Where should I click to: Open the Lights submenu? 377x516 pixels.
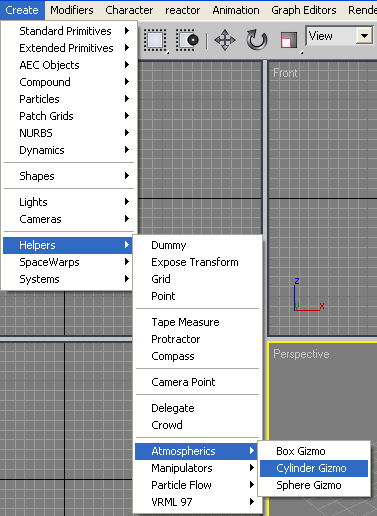68,202
